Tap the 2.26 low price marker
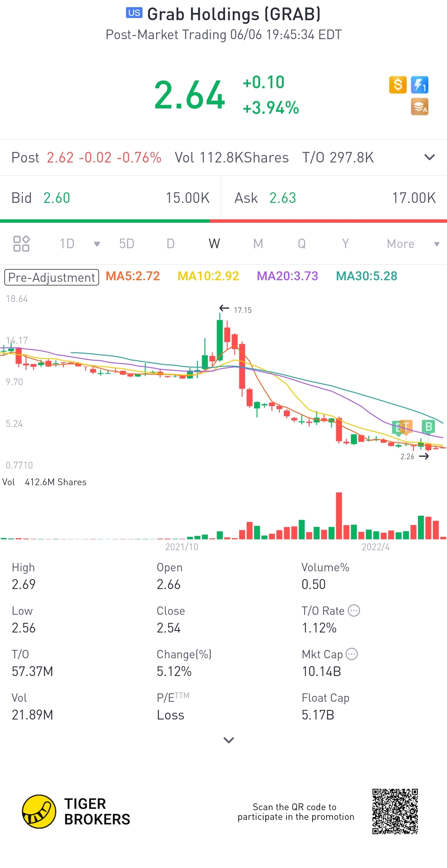This screenshot has height=868, width=447. (407, 456)
